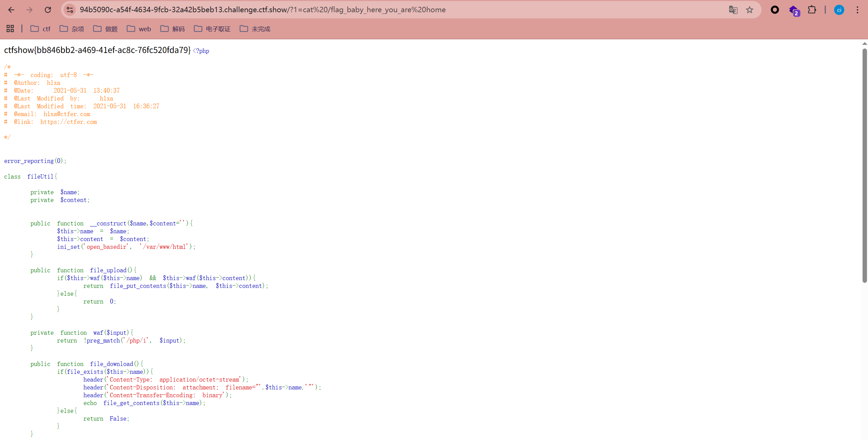Open the 做题 bookmark folder

(105, 29)
